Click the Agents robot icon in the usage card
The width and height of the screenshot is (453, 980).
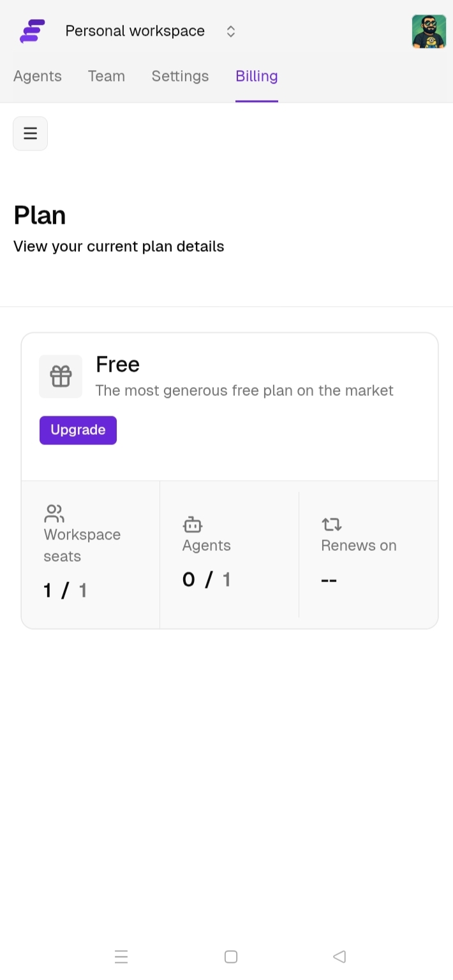click(x=193, y=525)
